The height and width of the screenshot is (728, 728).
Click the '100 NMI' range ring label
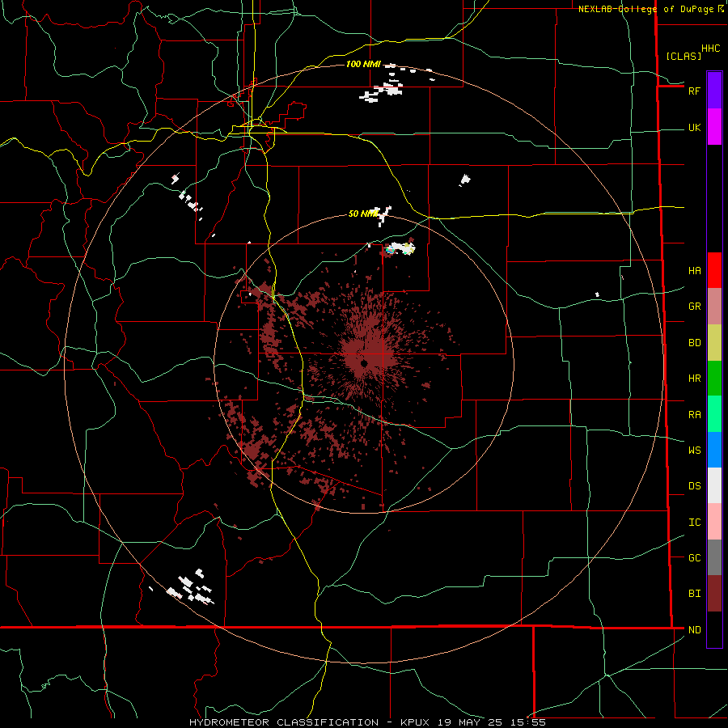(363, 64)
